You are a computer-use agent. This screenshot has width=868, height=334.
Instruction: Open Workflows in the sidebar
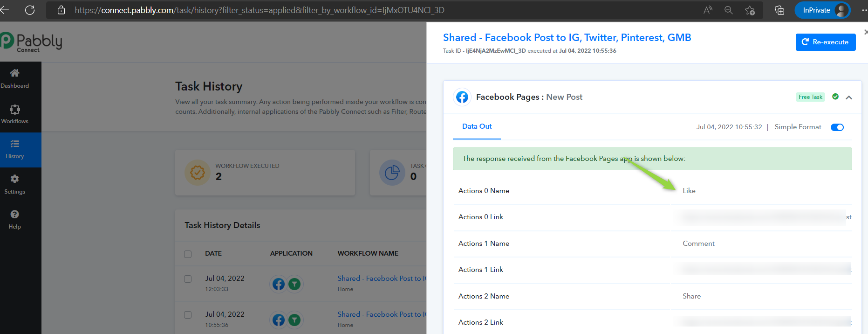pyautogui.click(x=15, y=114)
